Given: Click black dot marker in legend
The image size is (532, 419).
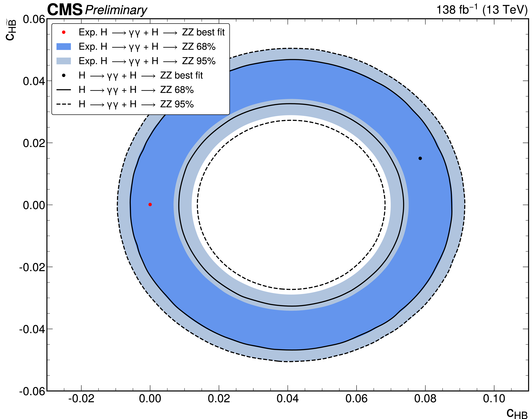Looking at the screenshot, I should 64,75.
